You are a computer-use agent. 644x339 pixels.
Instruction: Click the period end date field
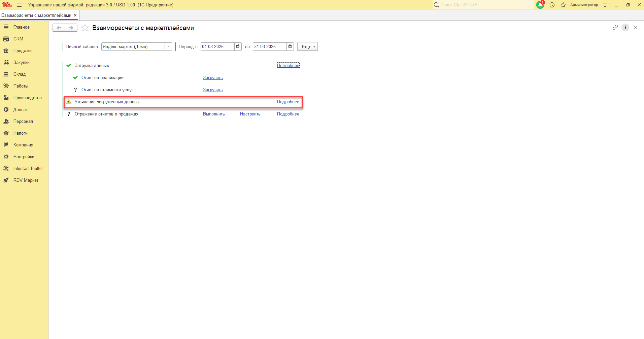tap(270, 46)
